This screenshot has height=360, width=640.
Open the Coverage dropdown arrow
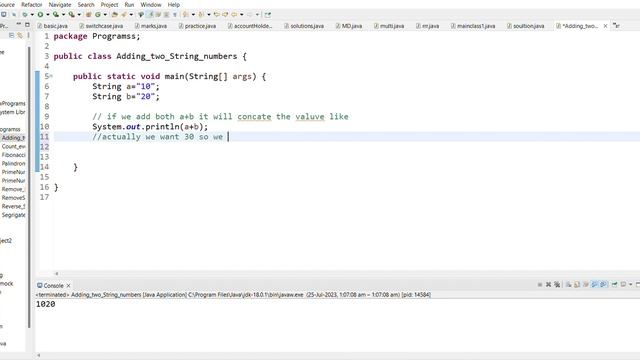(x=63, y=15)
